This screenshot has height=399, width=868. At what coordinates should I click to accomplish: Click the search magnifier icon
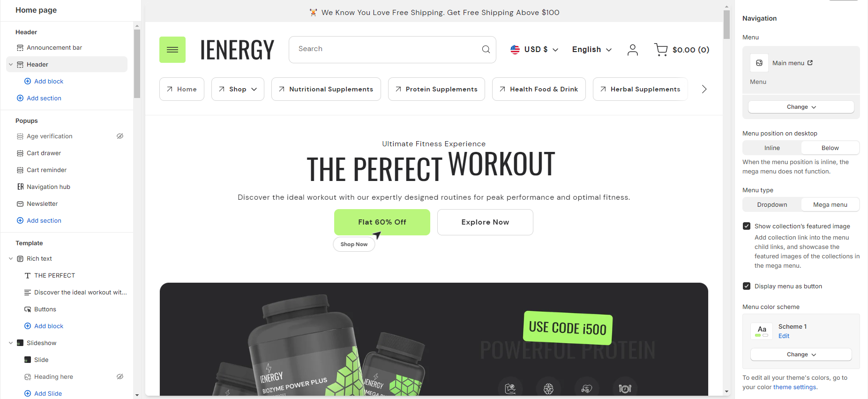pyautogui.click(x=486, y=49)
